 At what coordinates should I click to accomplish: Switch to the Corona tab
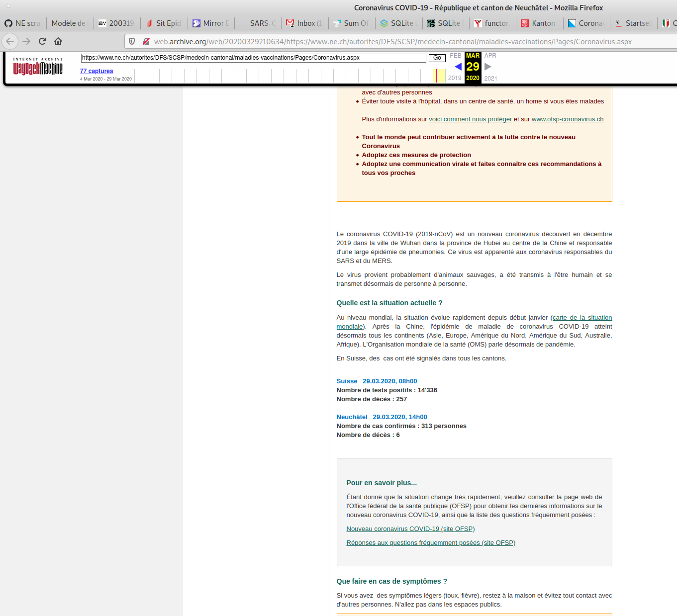[587, 23]
